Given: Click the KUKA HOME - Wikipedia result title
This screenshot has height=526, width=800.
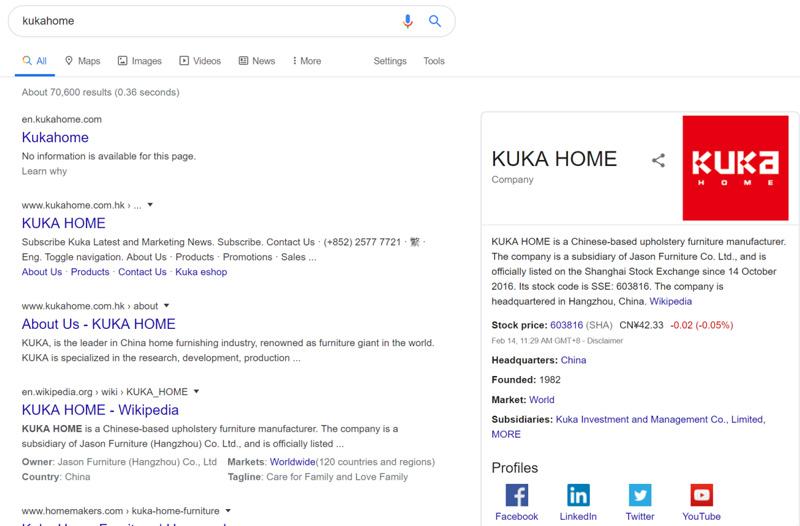Looking at the screenshot, I should point(100,410).
